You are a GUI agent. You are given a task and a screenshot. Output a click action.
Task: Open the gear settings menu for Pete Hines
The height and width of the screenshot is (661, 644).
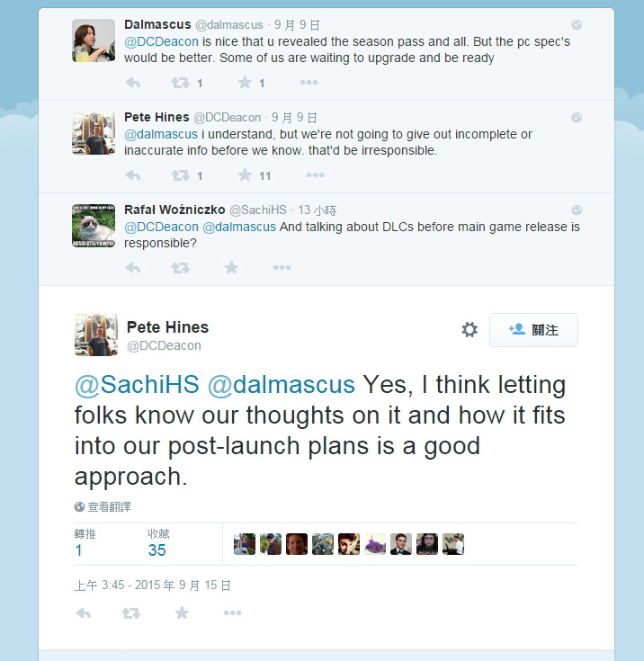[x=470, y=330]
